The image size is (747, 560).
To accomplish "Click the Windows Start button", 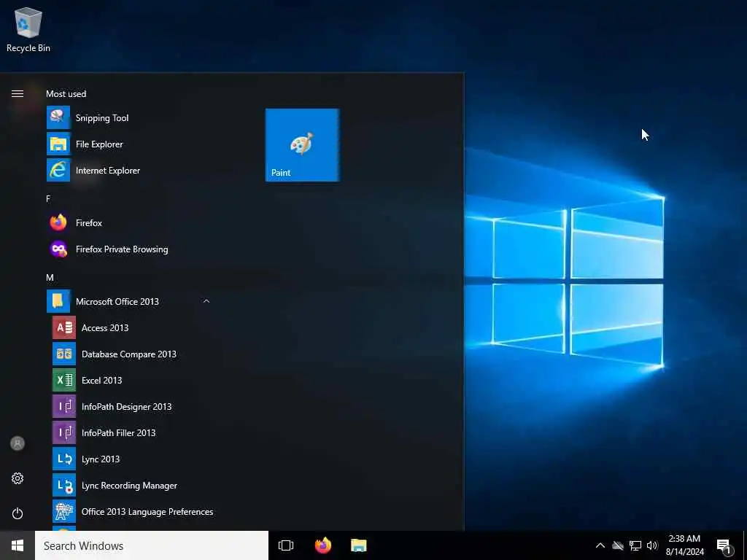I will 18,545.
